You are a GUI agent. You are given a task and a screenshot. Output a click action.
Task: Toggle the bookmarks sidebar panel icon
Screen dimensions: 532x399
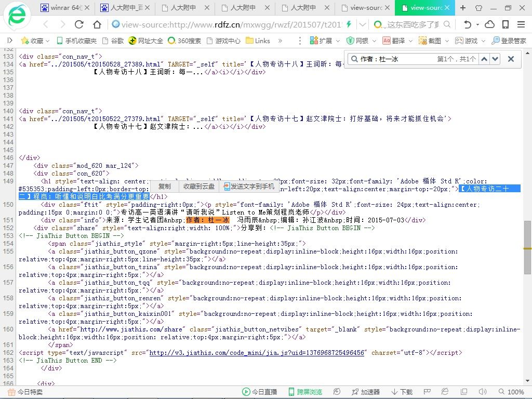9,41
